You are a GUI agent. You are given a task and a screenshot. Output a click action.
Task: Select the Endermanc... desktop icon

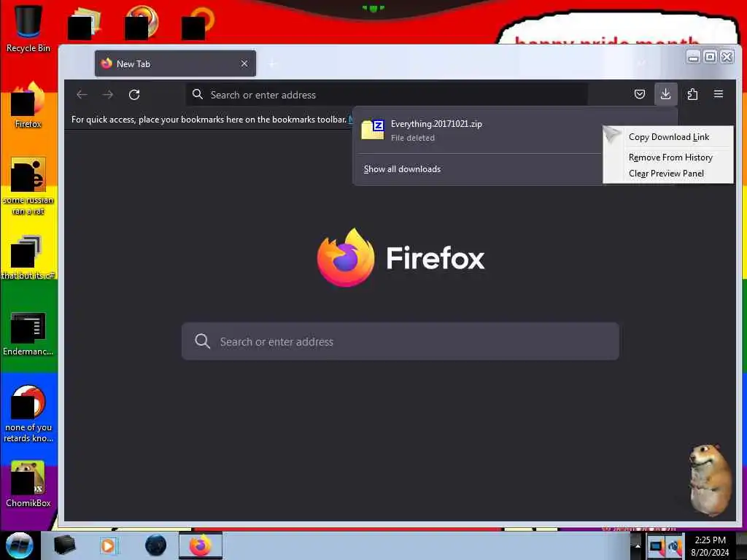coord(28,333)
